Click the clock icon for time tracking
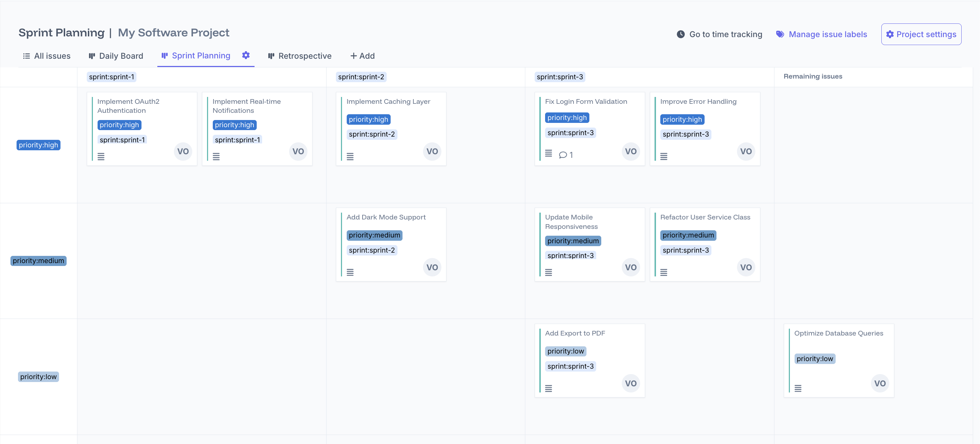Screen dimensions: 980x444 pos(680,34)
